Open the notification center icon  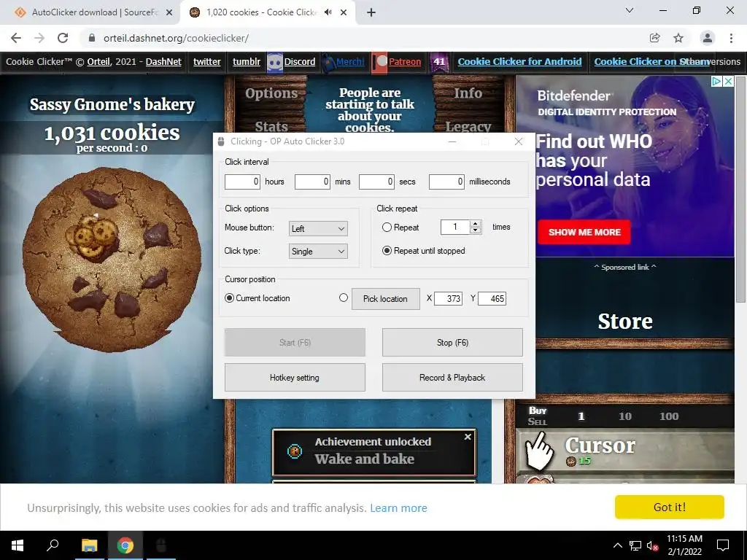723,545
